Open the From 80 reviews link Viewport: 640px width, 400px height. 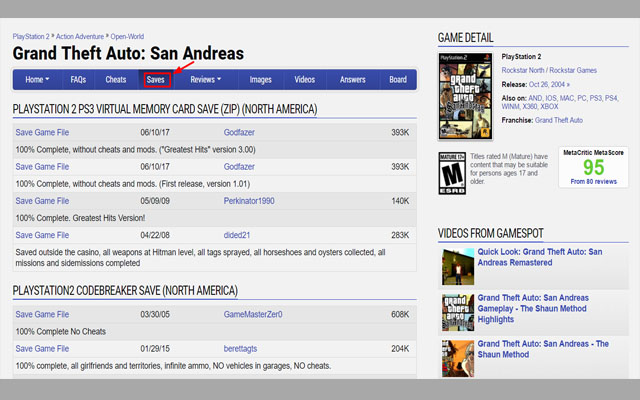click(594, 181)
